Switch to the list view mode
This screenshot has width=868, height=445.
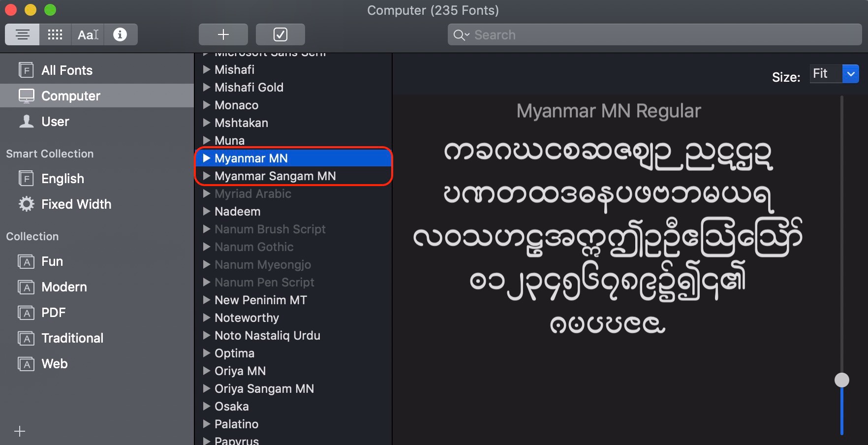point(22,34)
